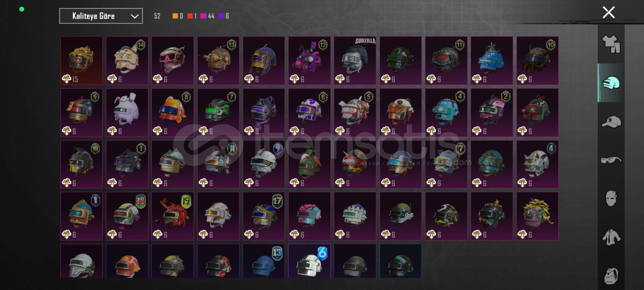This screenshot has width=644, height=290.
Task: Select the blue pharaoh helmet skin
Action: pyautogui.click(x=264, y=61)
